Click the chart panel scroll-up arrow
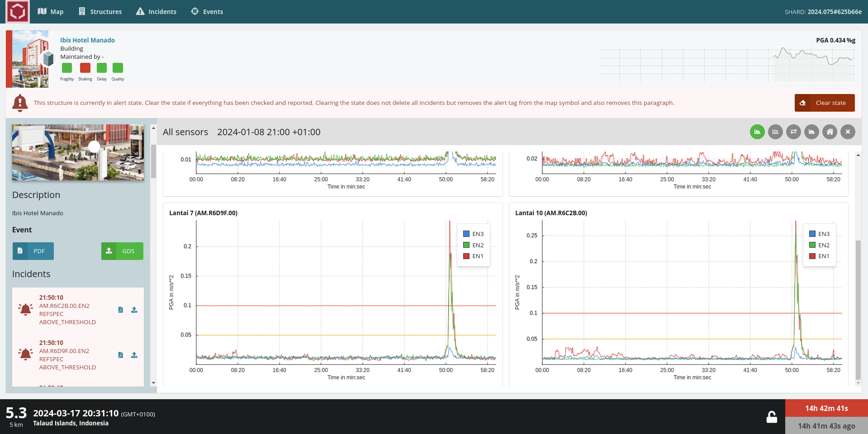This screenshot has height=434, width=868. (858, 155)
